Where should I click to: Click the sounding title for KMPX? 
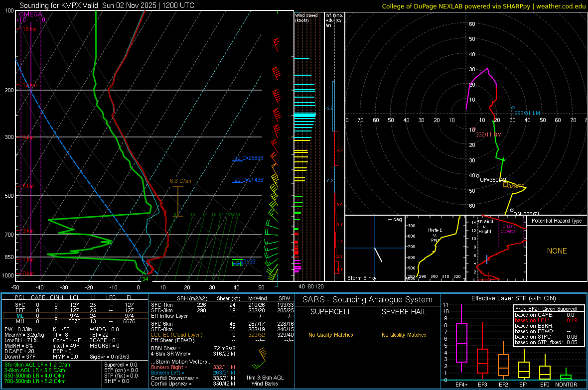tap(107, 5)
